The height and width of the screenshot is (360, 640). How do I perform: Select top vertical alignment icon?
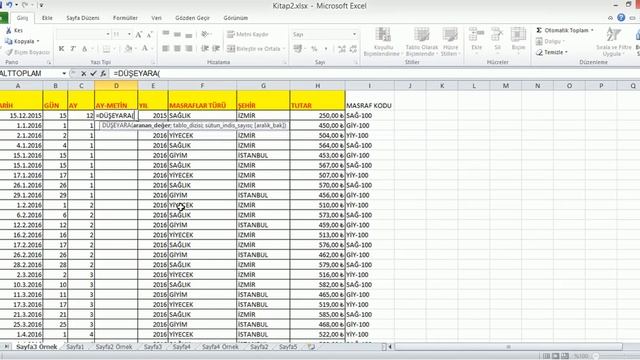tap(166, 34)
